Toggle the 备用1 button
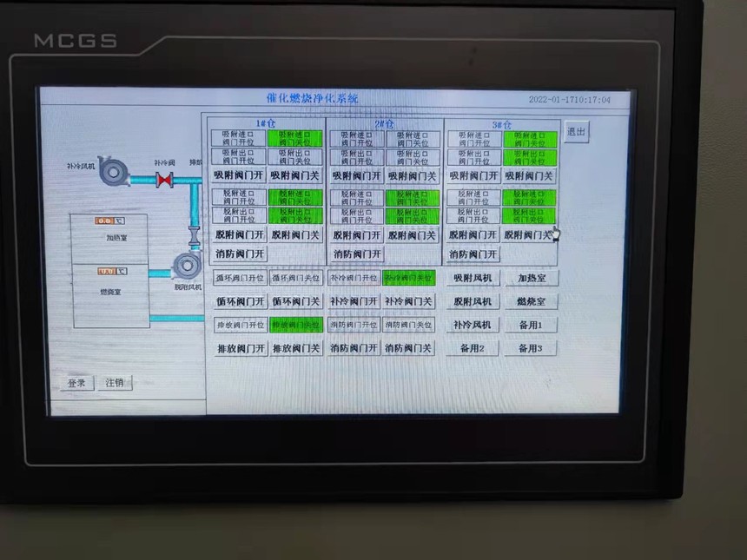This screenshot has height=560, width=747. point(531,325)
